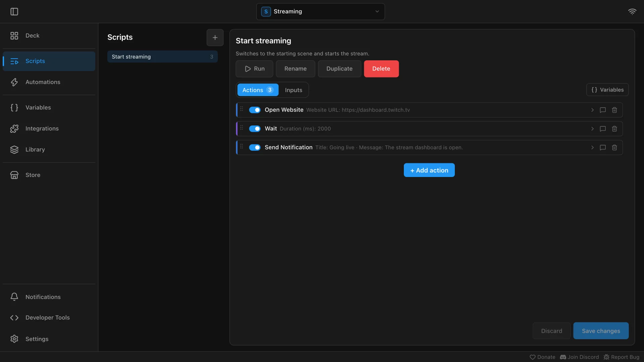Expand the Send Notification action details
644x362 pixels.
pos(592,147)
